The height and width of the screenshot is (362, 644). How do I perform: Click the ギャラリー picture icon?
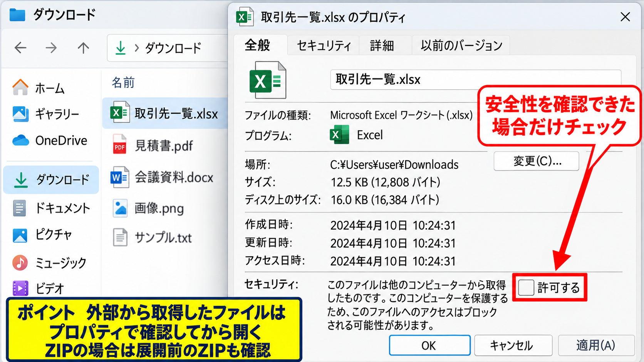pyautogui.click(x=20, y=114)
